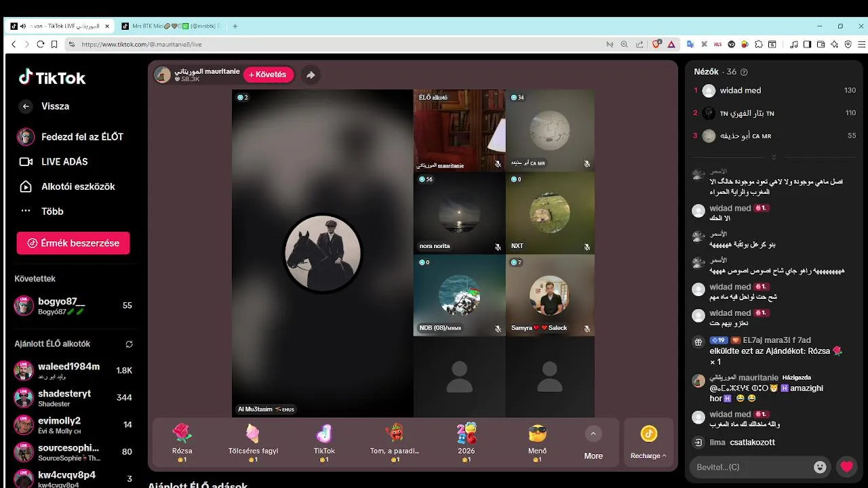Open the Recharge coins dropdown
The width and height of the screenshot is (868, 488).
click(x=648, y=443)
